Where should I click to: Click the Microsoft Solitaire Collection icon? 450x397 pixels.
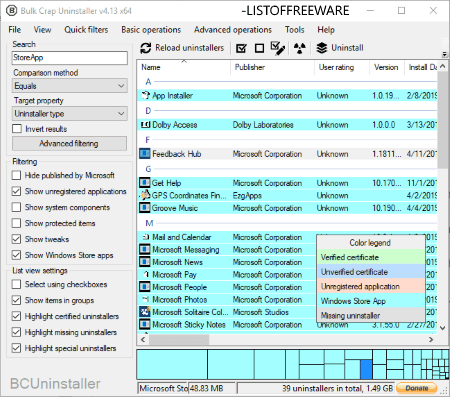click(145, 312)
